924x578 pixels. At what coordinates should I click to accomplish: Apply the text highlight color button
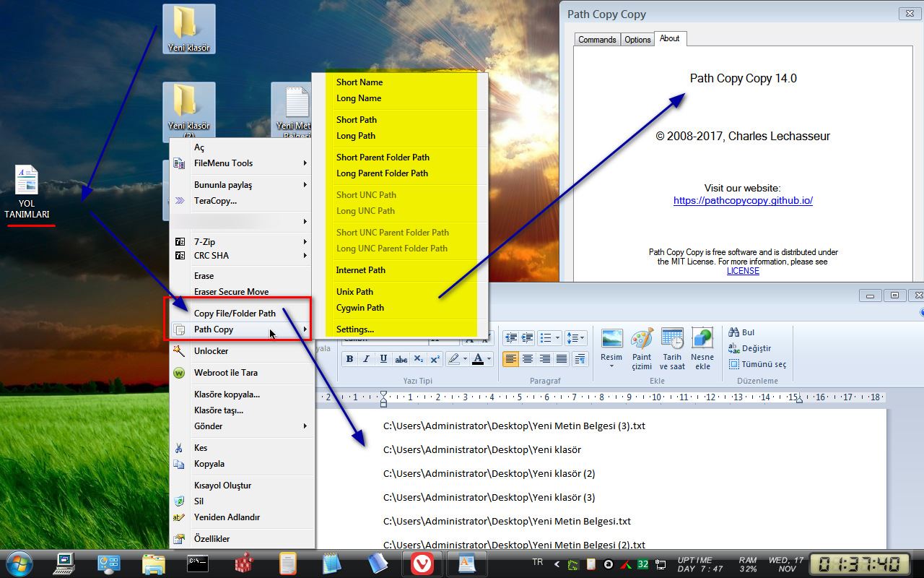453,359
